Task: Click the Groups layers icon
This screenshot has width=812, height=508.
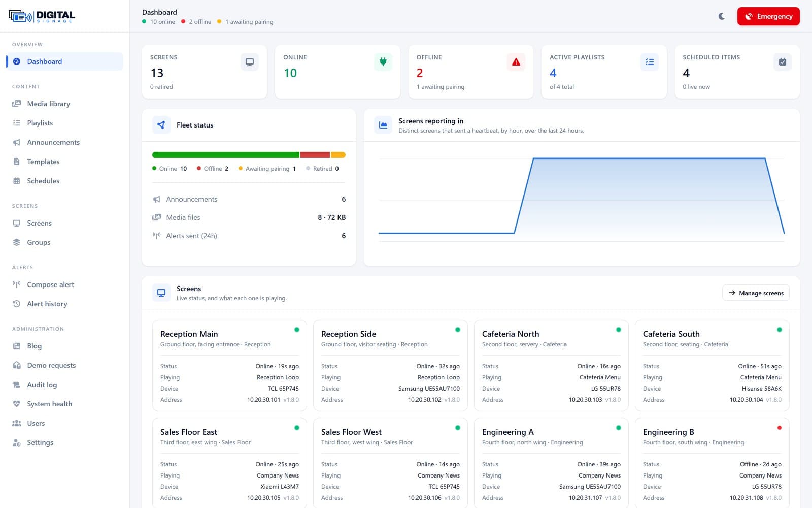Action: pyautogui.click(x=17, y=242)
